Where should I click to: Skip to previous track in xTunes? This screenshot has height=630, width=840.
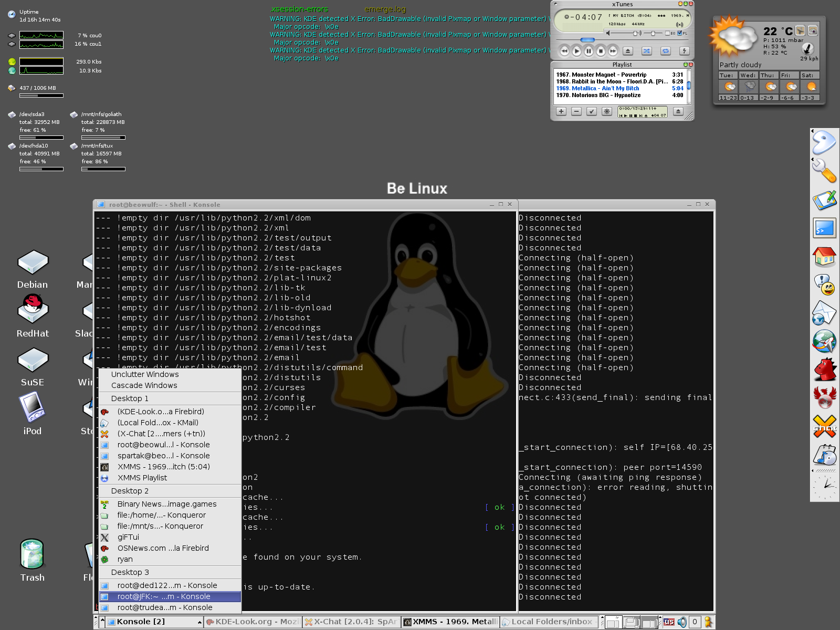coord(564,51)
